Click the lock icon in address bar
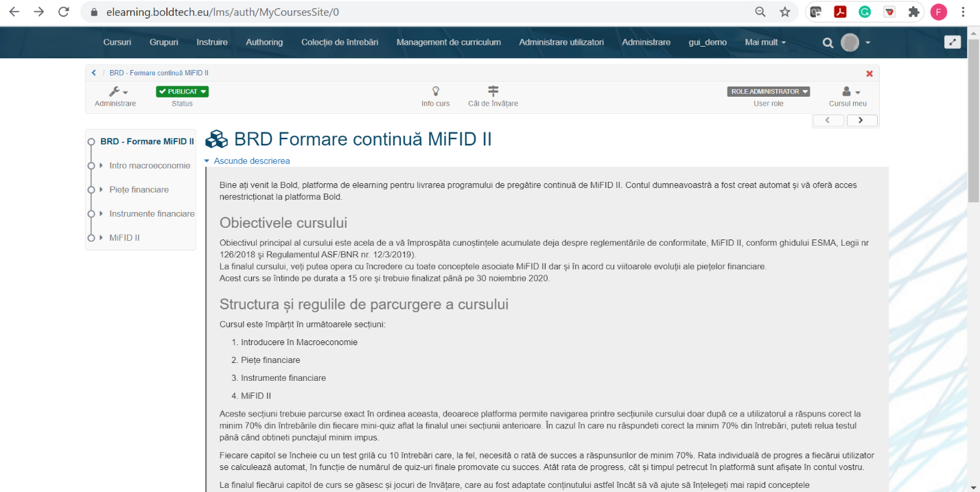Screen dimensions: 980x492 pos(95,12)
